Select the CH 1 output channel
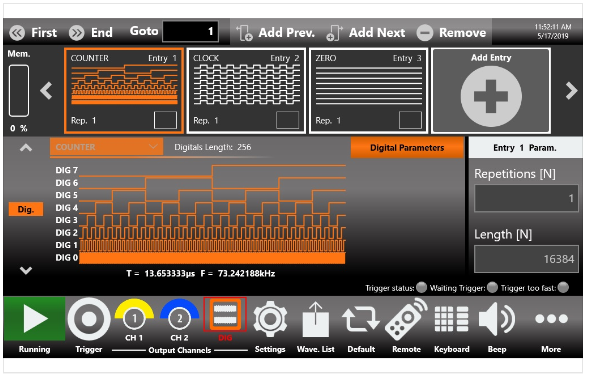This screenshot has height=374, width=591. (134, 320)
